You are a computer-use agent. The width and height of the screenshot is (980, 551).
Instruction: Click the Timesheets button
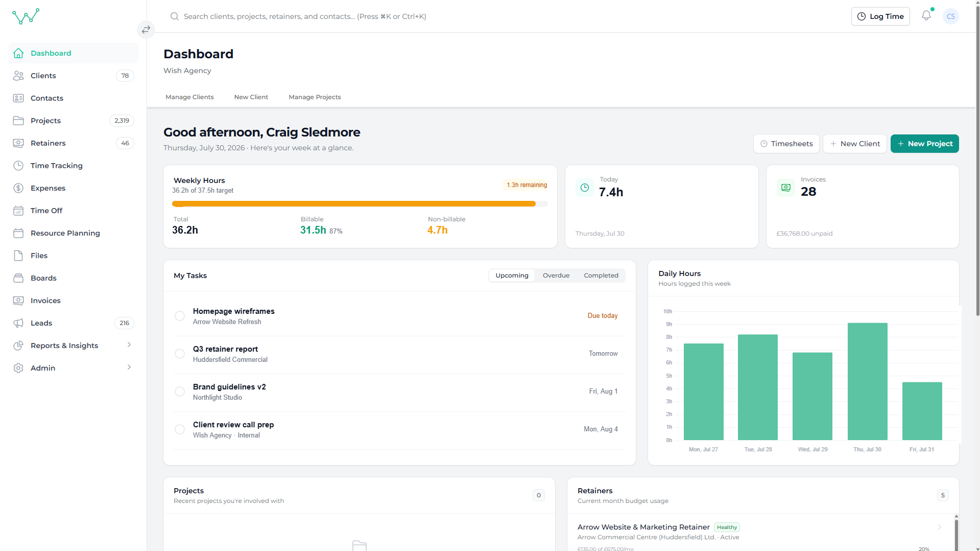(786, 144)
